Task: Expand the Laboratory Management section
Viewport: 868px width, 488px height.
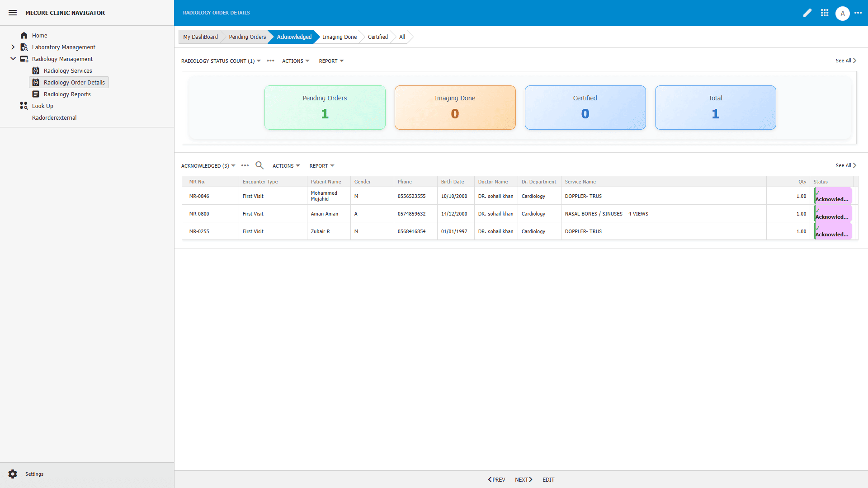Action: (13, 47)
